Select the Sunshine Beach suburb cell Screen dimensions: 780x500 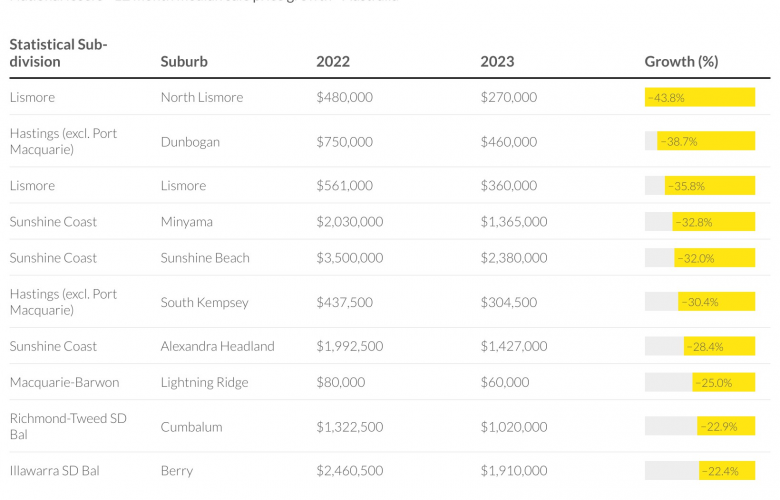(x=205, y=258)
